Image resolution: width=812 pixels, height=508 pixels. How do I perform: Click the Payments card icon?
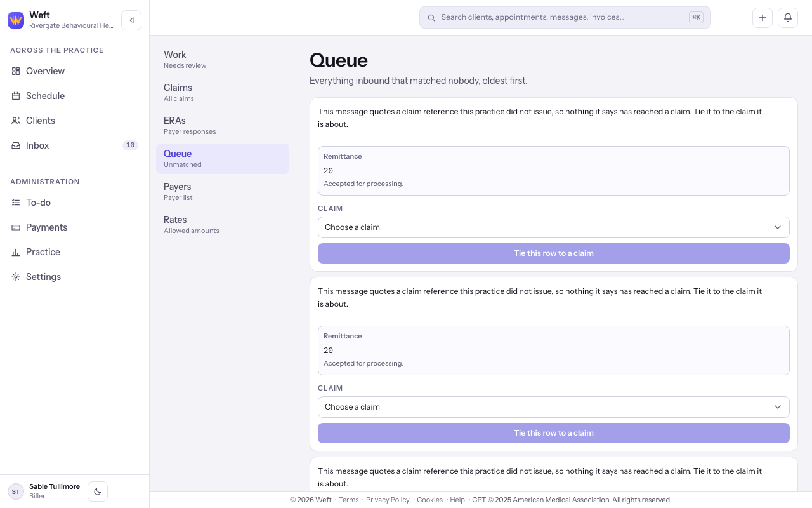(16, 227)
